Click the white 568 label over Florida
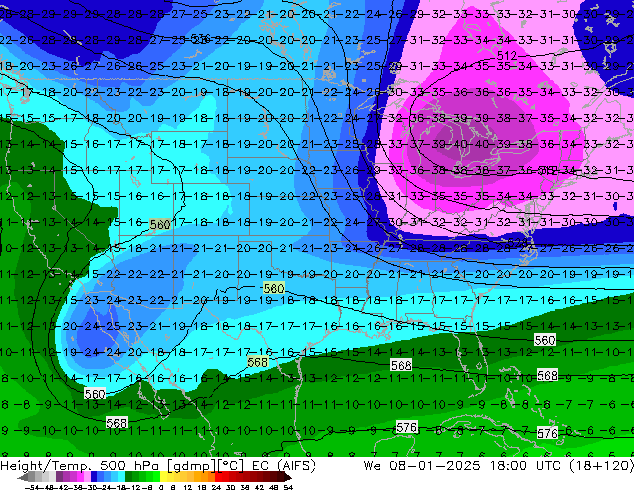Image resolution: width=634 pixels, height=490 pixels. coord(401,365)
